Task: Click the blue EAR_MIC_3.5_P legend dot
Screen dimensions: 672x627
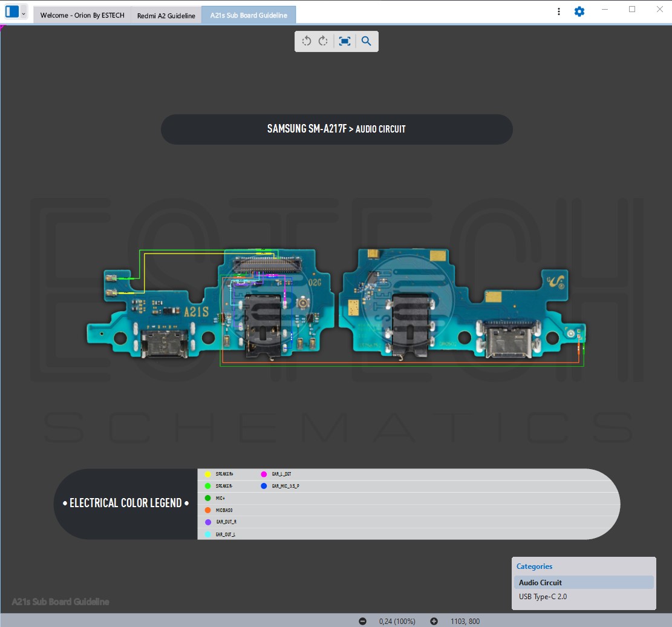Action: point(264,486)
